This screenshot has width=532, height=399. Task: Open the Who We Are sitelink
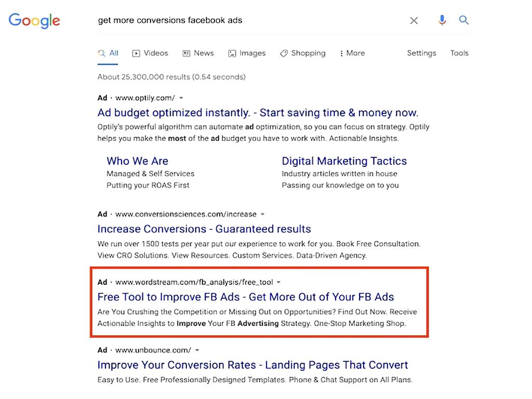[137, 161]
